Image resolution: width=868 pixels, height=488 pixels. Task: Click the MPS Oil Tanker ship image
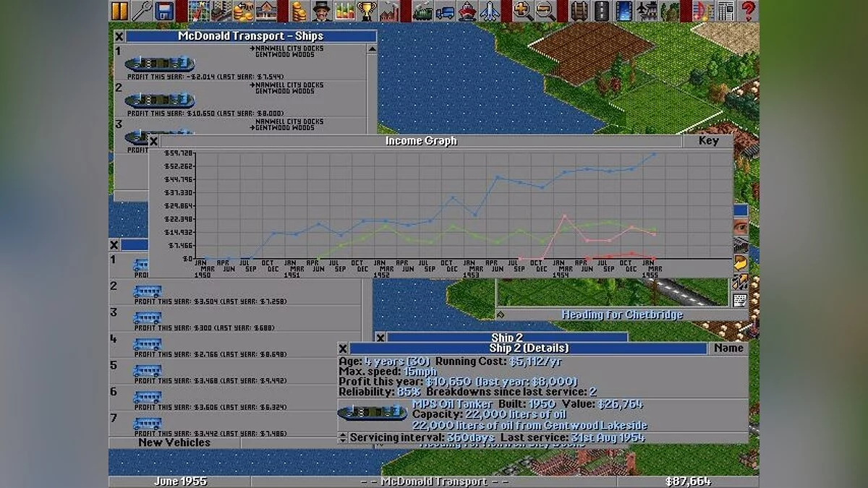pos(373,413)
